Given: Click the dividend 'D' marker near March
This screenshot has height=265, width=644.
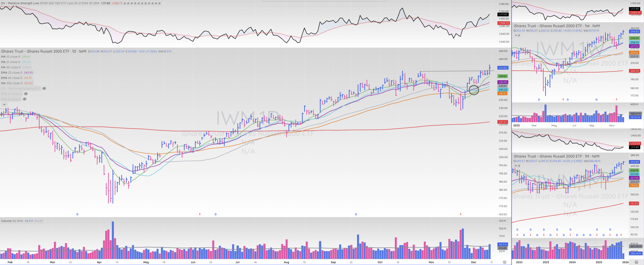Looking at the screenshot, I should point(77,214).
